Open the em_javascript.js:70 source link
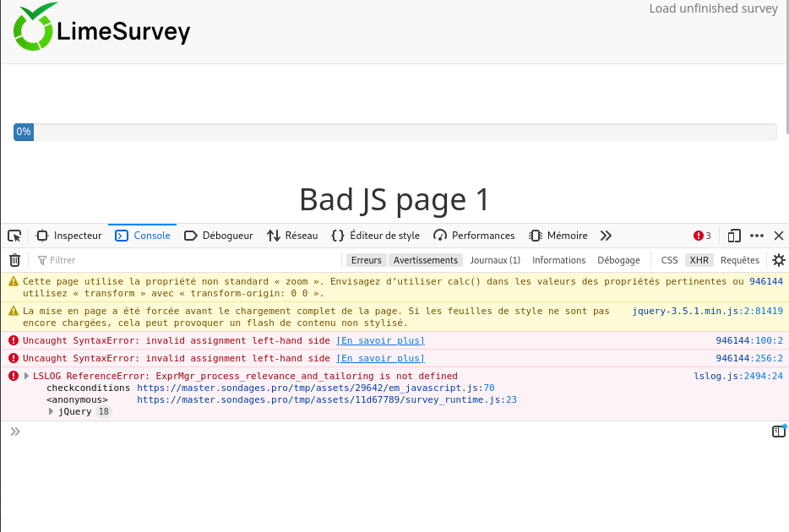This screenshot has width=789, height=532. pyautogui.click(x=315, y=388)
